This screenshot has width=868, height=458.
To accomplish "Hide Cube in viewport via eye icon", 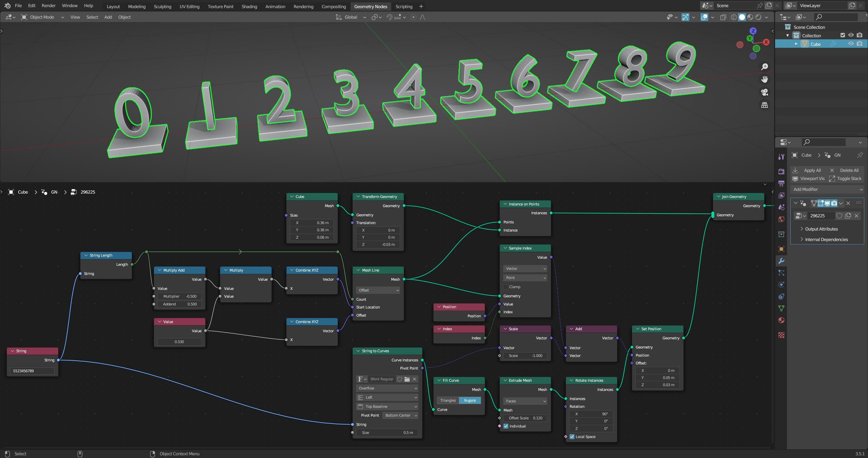I will 851,44.
